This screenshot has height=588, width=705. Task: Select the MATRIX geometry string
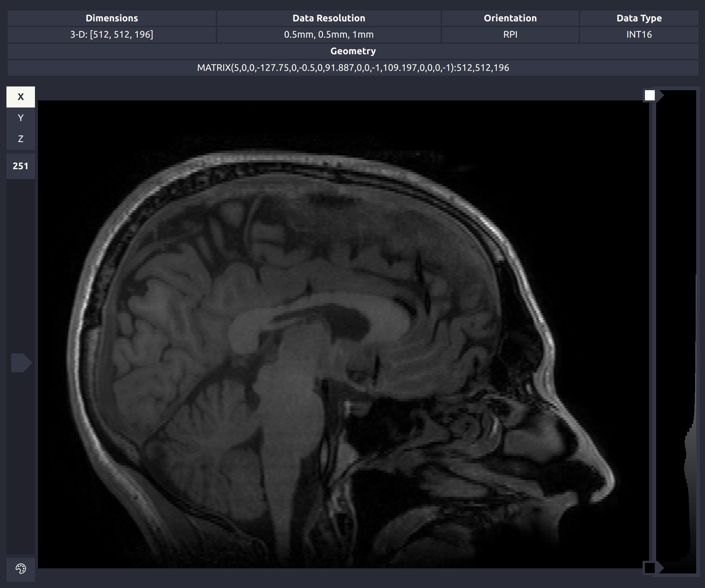353,68
